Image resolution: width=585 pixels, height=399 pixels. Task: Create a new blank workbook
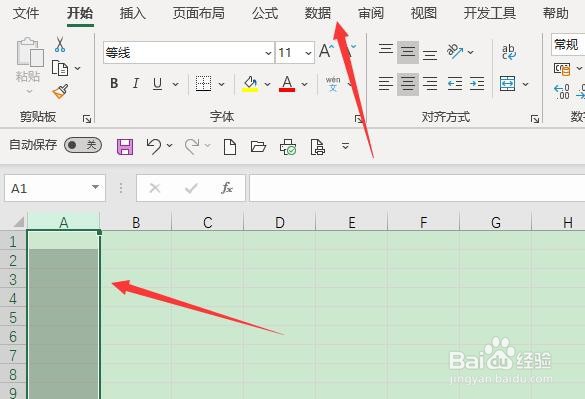point(230,147)
